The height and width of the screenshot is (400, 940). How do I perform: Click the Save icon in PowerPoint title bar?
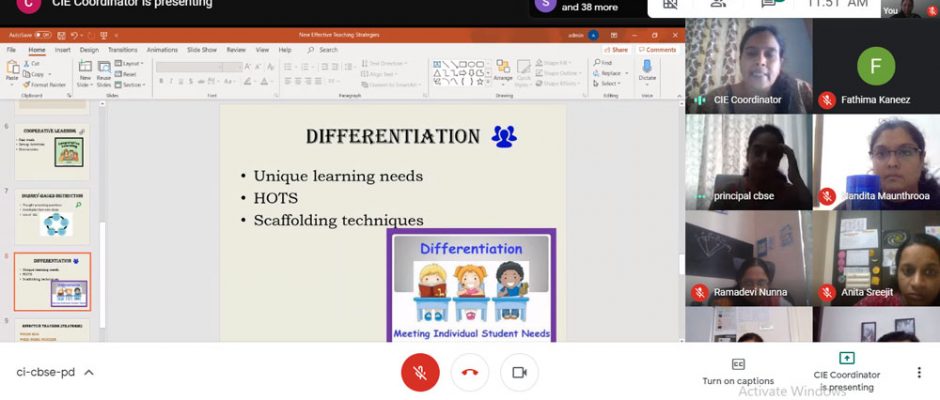[x=61, y=35]
